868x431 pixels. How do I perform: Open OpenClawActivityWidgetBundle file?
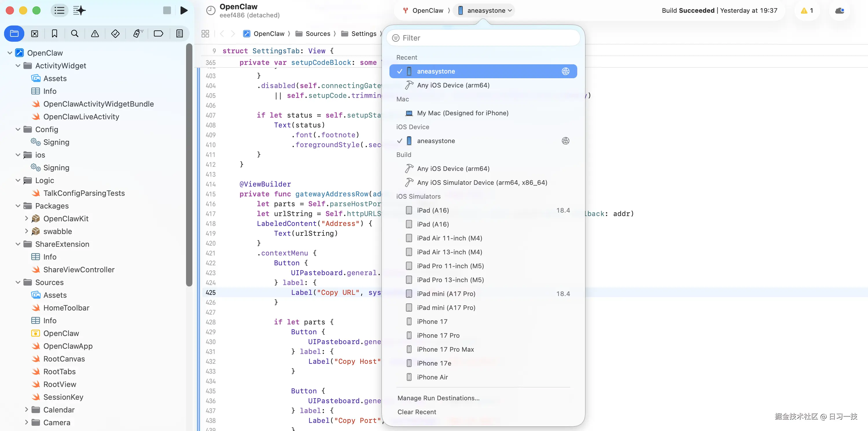pyautogui.click(x=93, y=104)
